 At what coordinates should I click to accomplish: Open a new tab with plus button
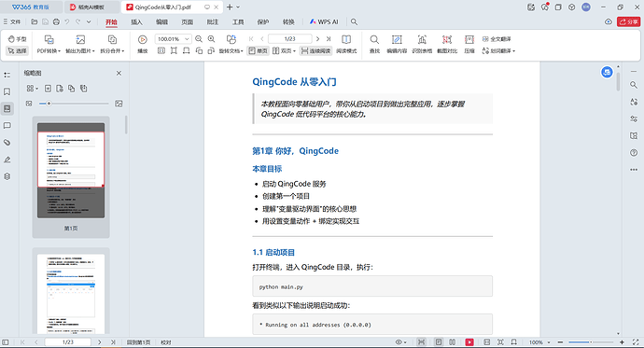[230, 7]
